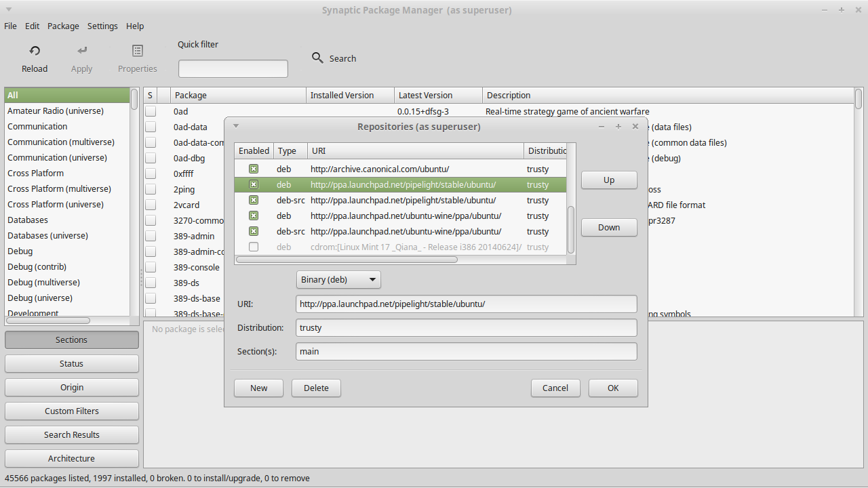Uncheck the deb pipelight repository
This screenshot has width=868, height=488.
coord(254,184)
